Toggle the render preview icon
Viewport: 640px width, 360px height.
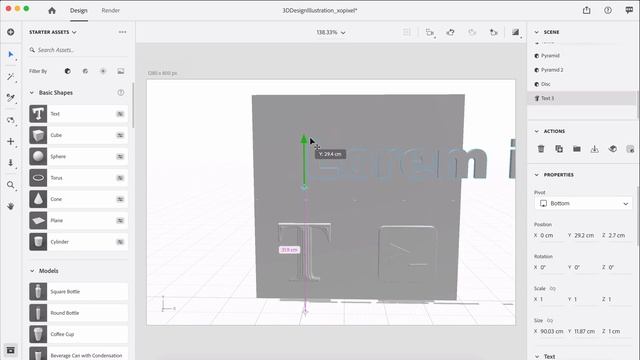coord(516,32)
